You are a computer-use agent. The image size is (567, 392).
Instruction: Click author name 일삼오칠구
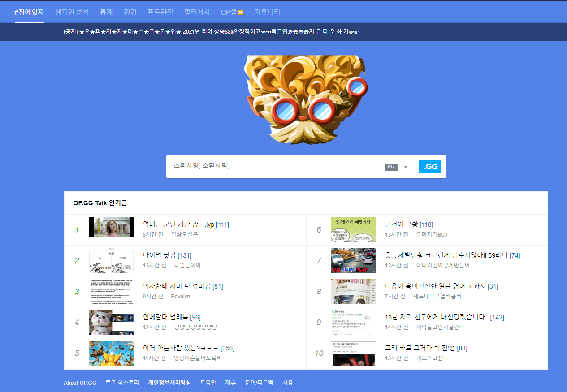point(184,234)
